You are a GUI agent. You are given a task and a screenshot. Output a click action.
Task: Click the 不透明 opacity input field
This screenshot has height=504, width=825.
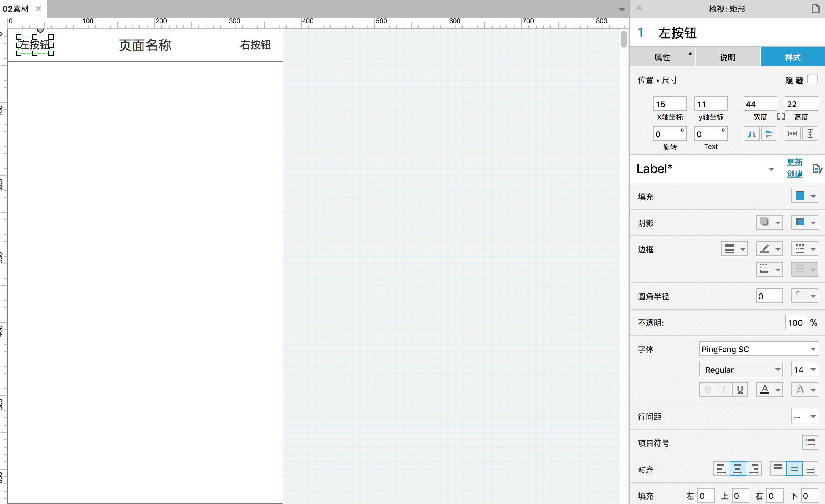pyautogui.click(x=796, y=322)
